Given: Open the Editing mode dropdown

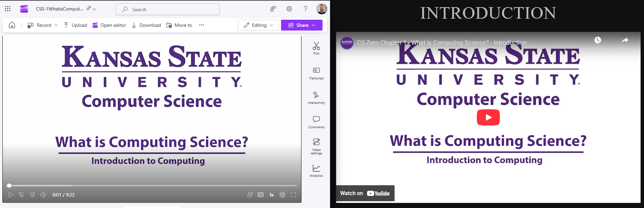Looking at the screenshot, I should 258,25.
